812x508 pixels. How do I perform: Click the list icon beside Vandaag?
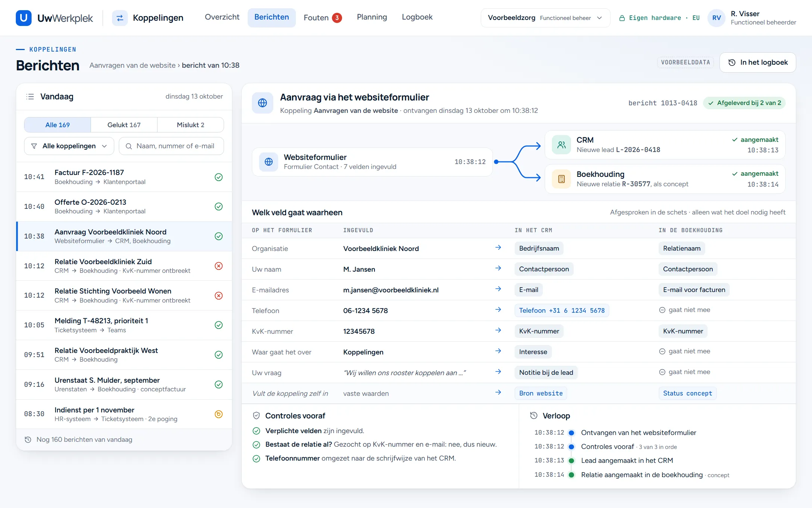click(30, 97)
